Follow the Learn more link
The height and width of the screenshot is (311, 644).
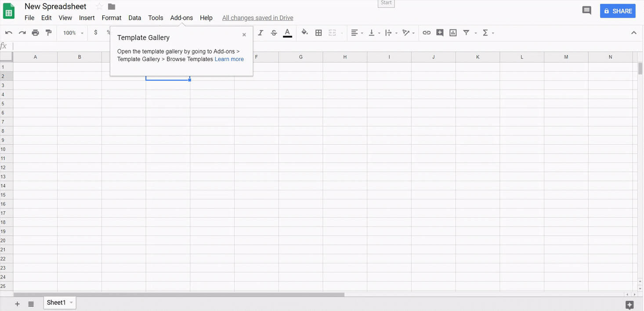click(x=229, y=59)
